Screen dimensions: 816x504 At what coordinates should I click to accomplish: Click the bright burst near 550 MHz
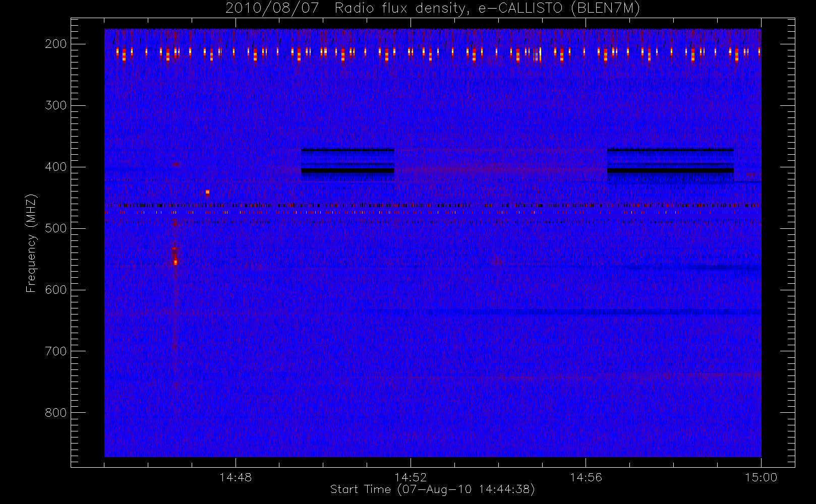[176, 262]
